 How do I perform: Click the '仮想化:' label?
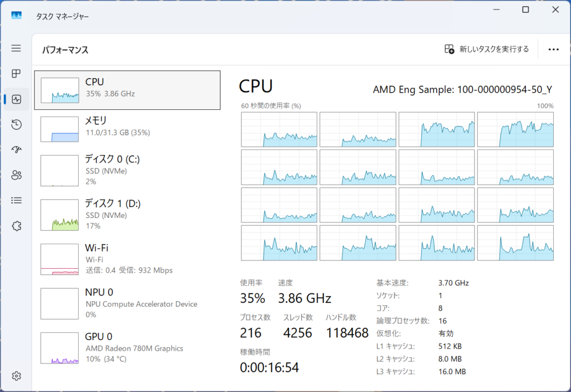(x=388, y=333)
